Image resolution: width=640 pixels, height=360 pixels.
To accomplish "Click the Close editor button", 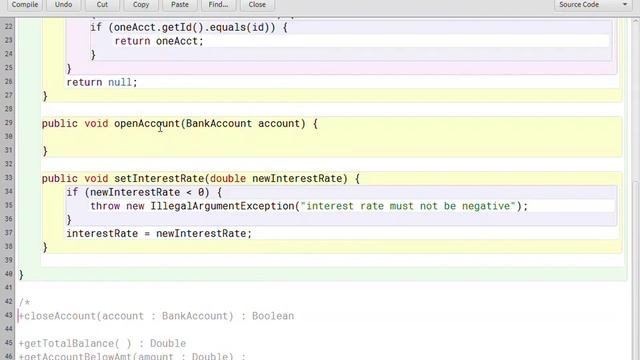I will click(x=257, y=5).
